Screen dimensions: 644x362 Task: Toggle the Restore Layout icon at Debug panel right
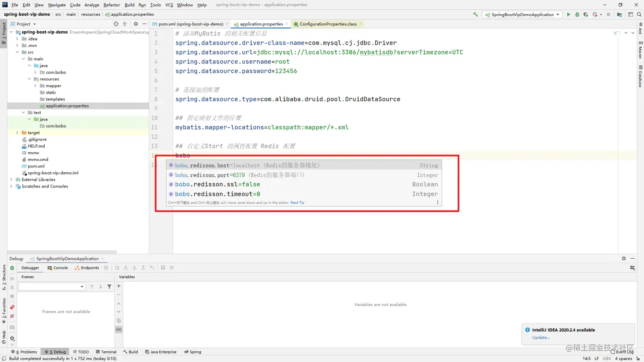click(x=632, y=268)
